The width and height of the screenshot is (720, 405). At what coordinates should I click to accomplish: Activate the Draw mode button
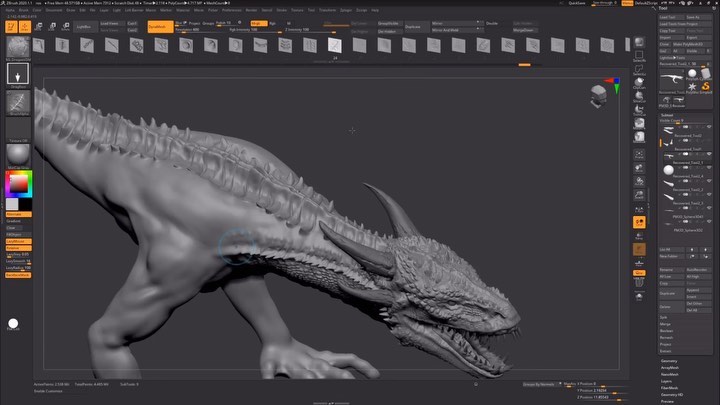[x=25, y=27]
